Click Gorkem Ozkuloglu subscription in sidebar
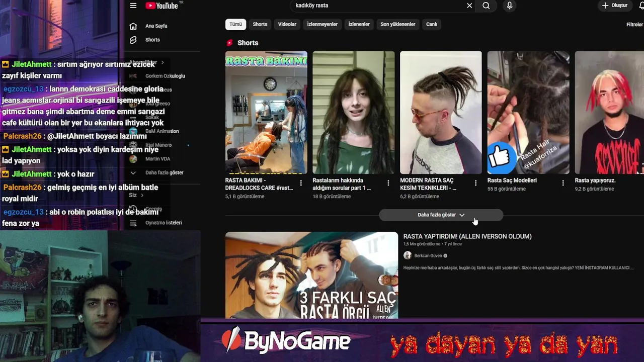 pos(165,76)
